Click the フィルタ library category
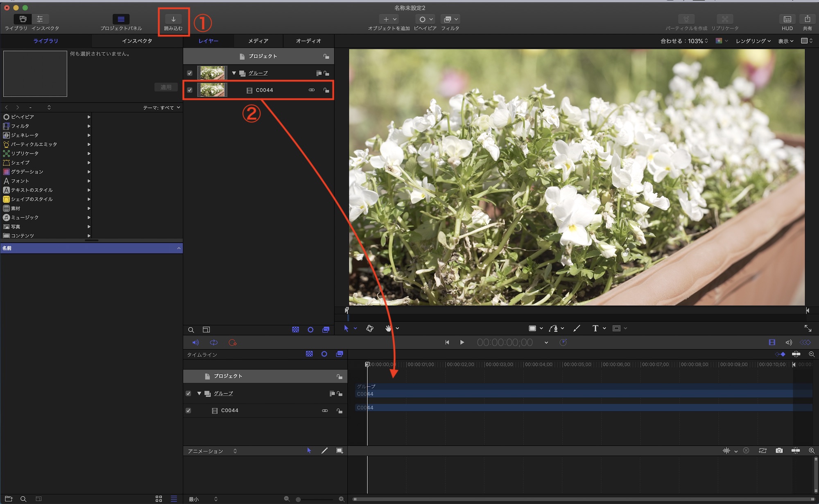 (x=20, y=126)
